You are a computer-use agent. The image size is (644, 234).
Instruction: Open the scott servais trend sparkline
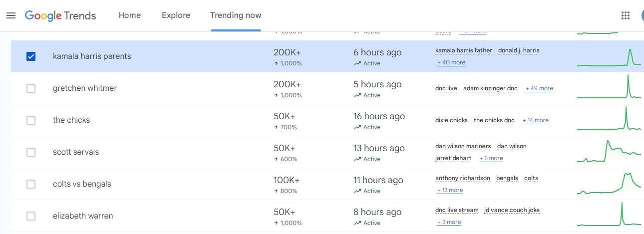pos(609,152)
